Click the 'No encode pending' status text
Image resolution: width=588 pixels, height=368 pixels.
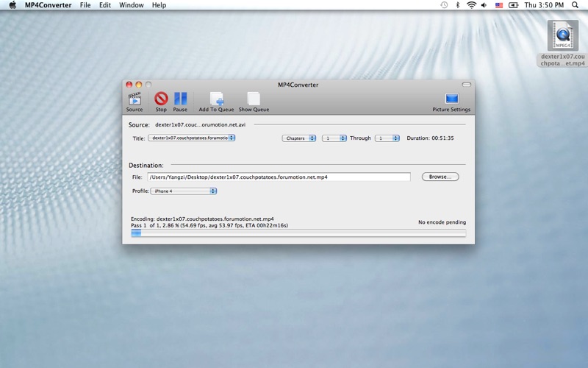point(442,222)
